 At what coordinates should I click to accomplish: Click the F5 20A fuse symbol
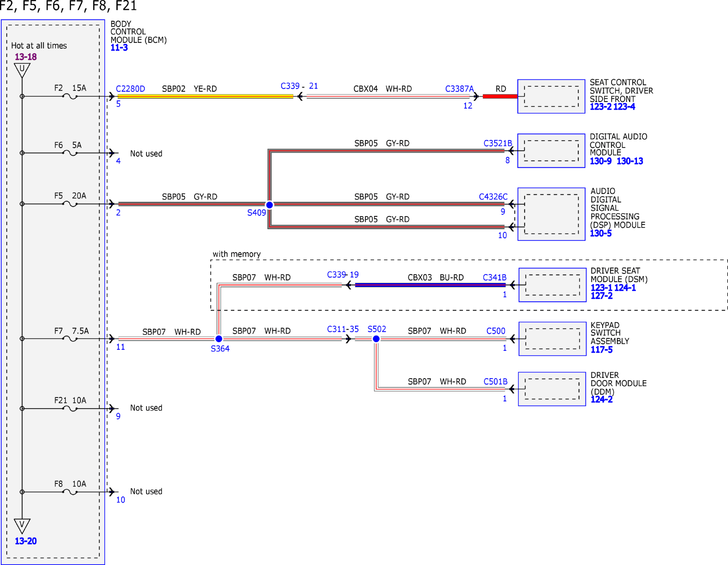tap(70, 204)
